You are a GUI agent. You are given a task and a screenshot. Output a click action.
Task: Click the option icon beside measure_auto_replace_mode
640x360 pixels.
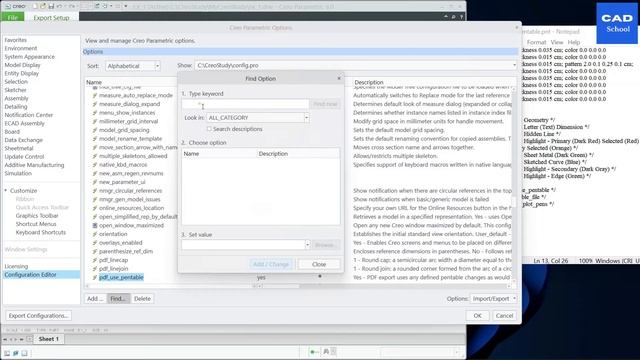(95, 95)
